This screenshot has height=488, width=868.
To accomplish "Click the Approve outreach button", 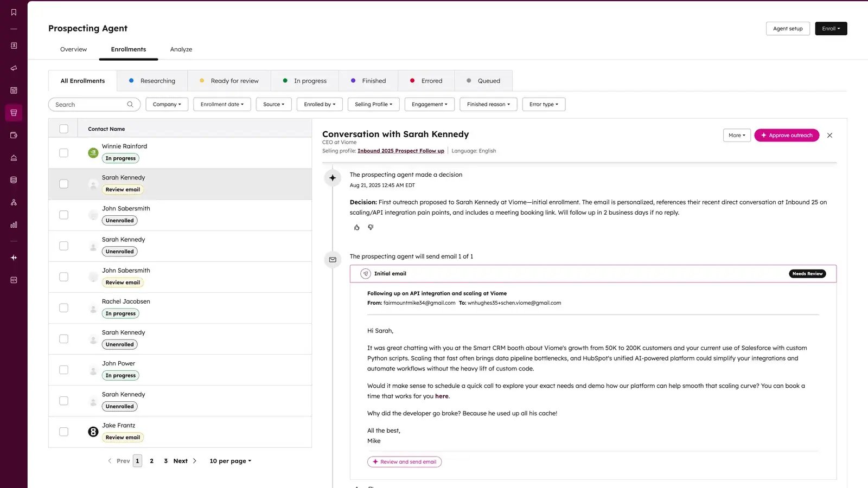I will (x=787, y=136).
